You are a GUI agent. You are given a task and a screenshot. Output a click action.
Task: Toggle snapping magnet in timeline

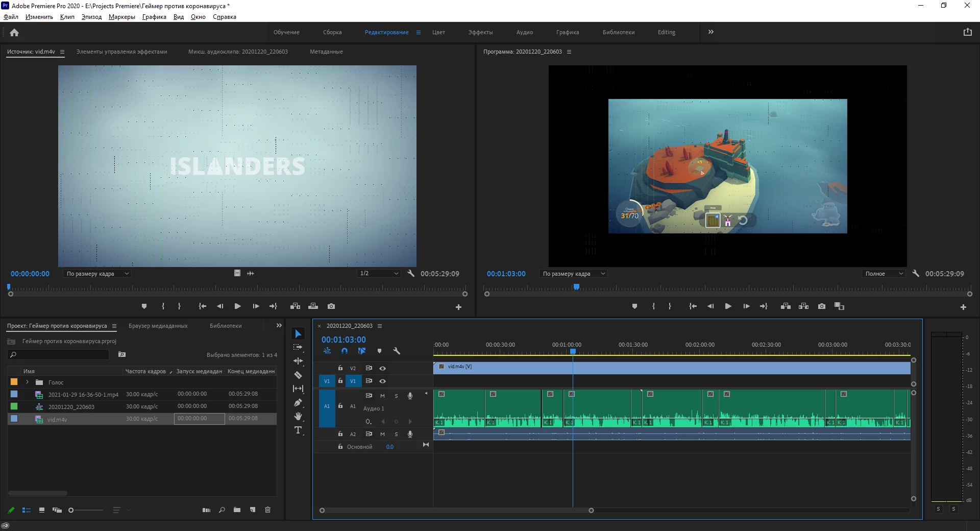345,351
